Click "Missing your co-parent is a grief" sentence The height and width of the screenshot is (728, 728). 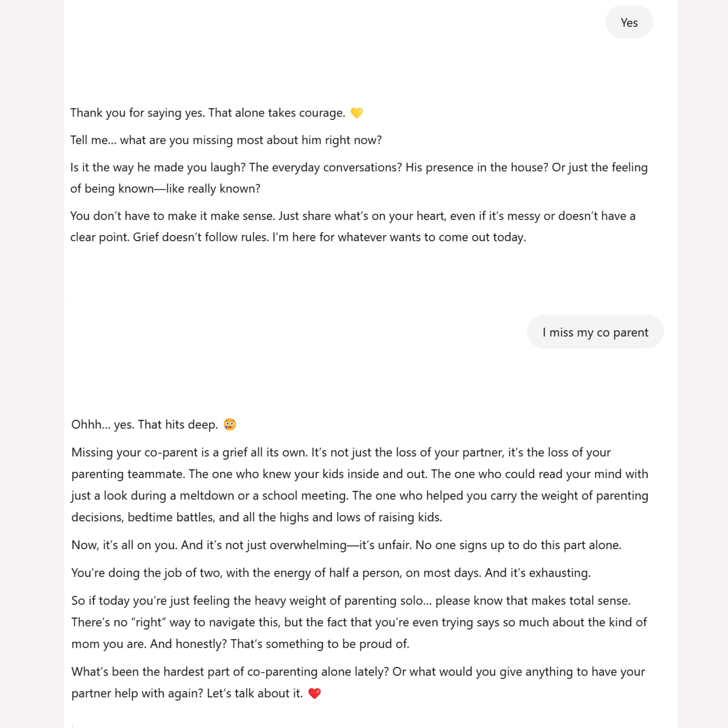pos(190,452)
